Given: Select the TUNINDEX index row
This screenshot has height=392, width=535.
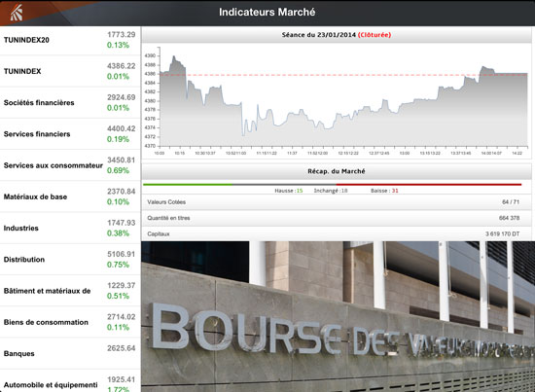Looking at the screenshot, I should 70,71.
